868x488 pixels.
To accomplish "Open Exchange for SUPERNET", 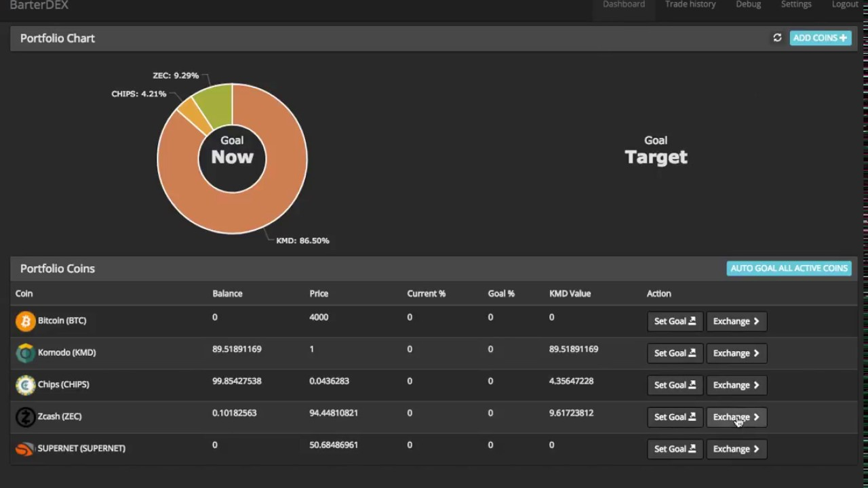I will tap(736, 449).
